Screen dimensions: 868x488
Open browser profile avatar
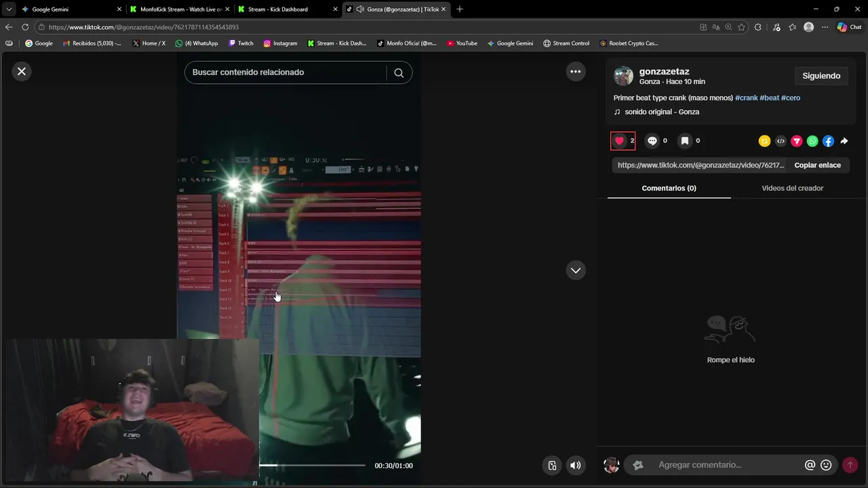point(808,27)
